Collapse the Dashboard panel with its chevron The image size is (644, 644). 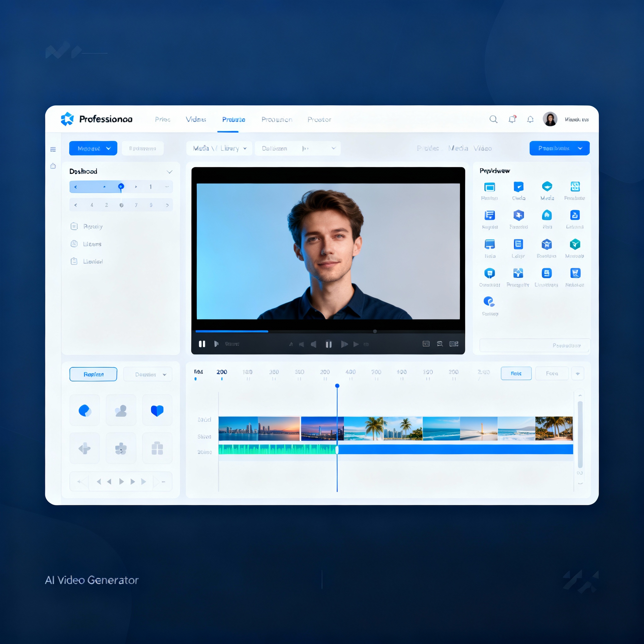tap(169, 171)
